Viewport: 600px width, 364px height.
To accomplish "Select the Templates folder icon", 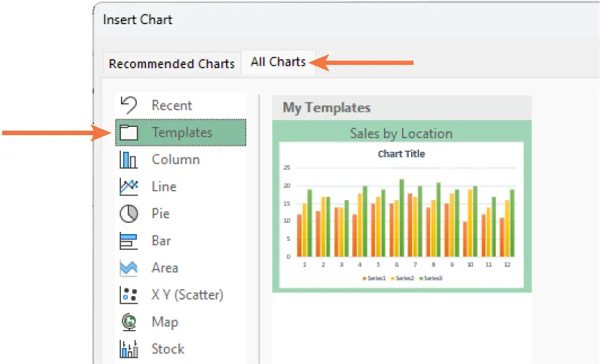I will (129, 133).
